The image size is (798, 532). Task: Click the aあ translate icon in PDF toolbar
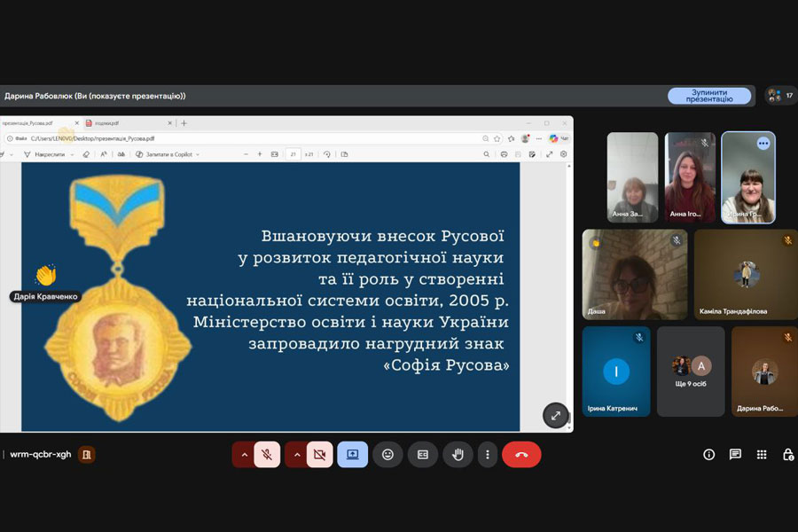click(121, 154)
